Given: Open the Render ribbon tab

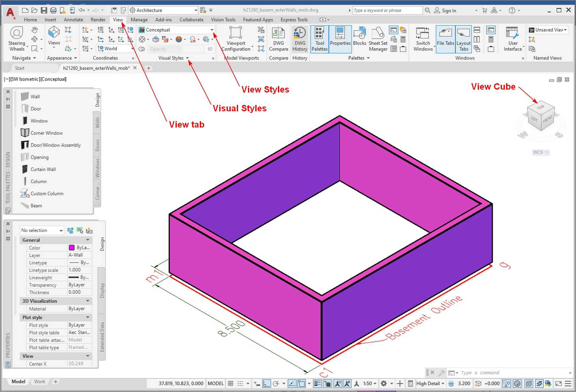Looking at the screenshot, I should (98, 19).
